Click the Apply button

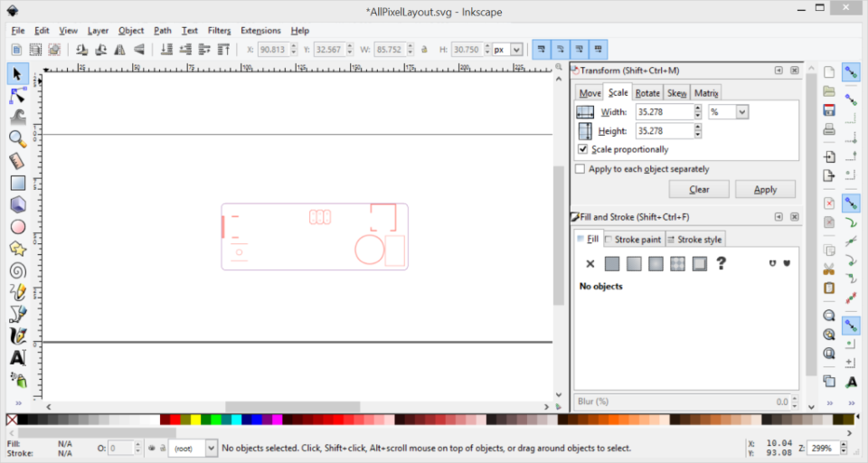[x=765, y=189]
